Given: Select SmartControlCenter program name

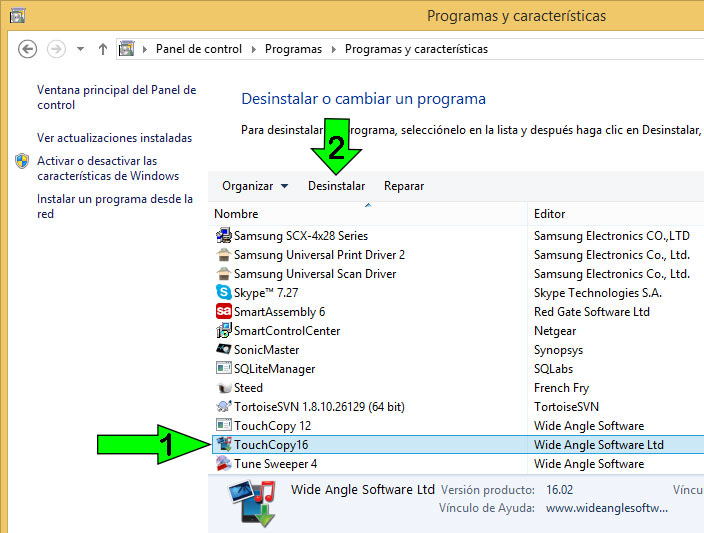Looking at the screenshot, I should [287, 331].
